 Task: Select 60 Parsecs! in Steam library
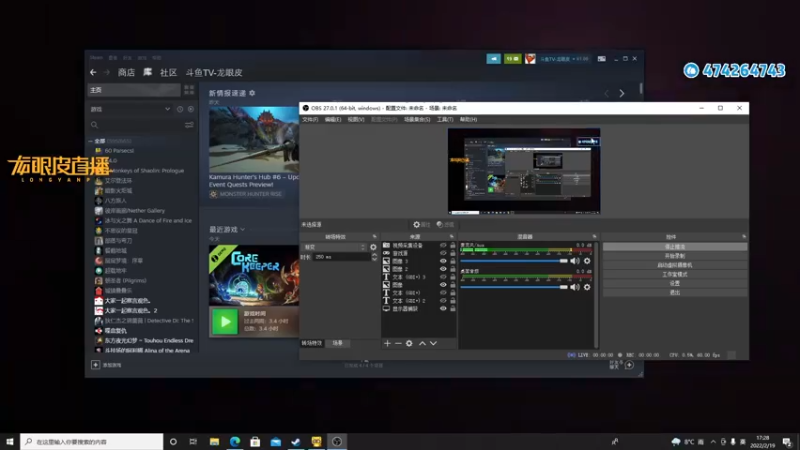[x=119, y=151]
